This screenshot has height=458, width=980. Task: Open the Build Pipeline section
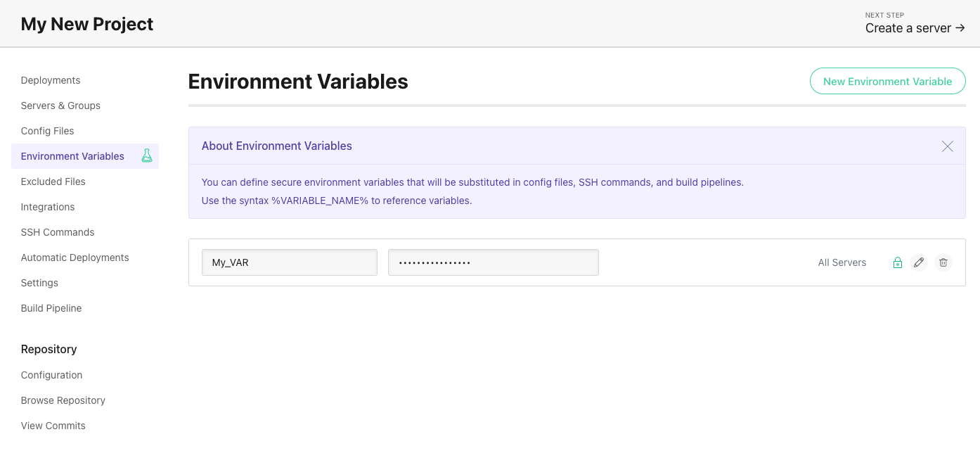point(51,308)
